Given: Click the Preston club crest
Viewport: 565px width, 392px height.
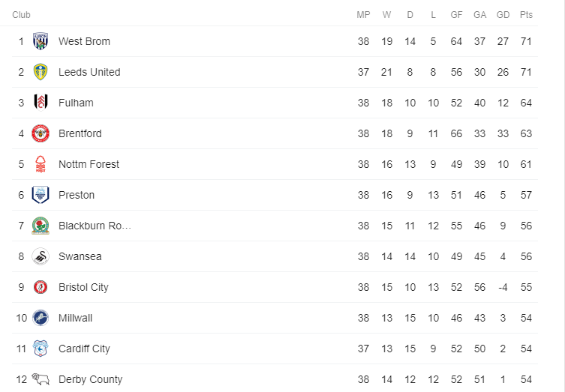Looking at the screenshot, I should [41, 195].
